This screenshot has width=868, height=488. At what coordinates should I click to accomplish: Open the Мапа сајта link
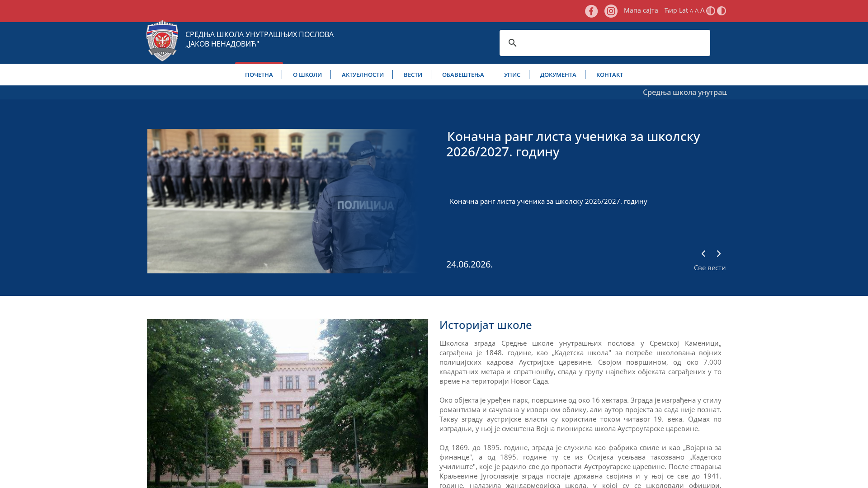tap(641, 10)
